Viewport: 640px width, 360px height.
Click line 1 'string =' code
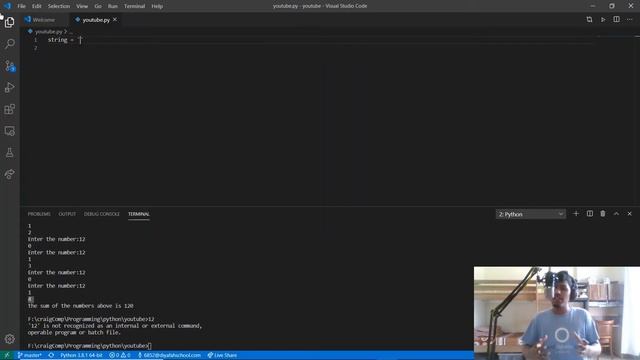(x=60, y=40)
